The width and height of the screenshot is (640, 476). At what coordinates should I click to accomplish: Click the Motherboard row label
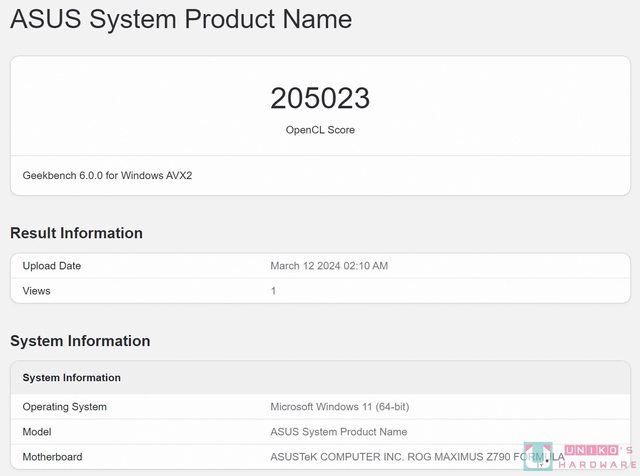click(52, 457)
